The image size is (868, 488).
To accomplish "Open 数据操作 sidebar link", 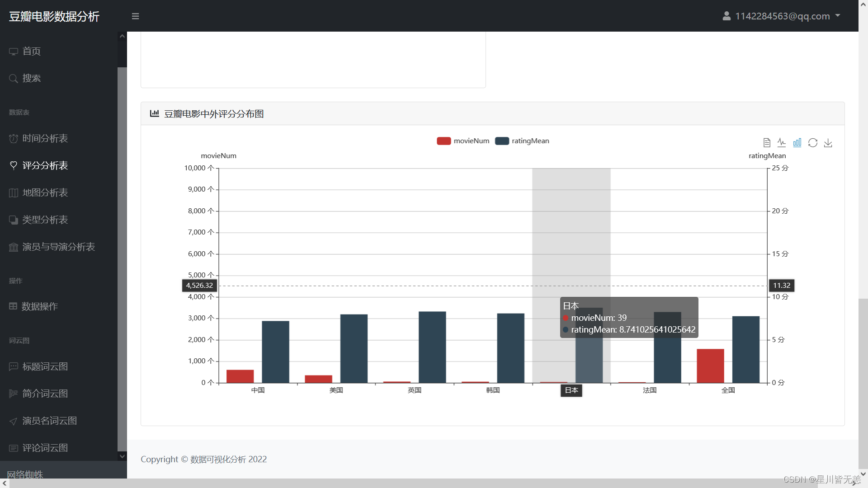I will point(40,306).
